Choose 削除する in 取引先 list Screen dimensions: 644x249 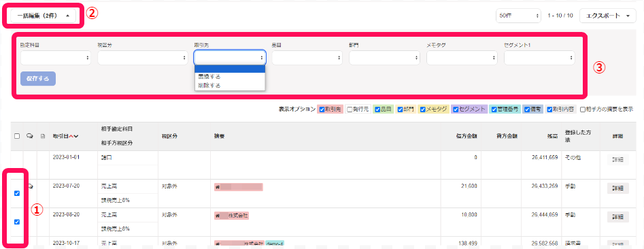[x=230, y=86]
